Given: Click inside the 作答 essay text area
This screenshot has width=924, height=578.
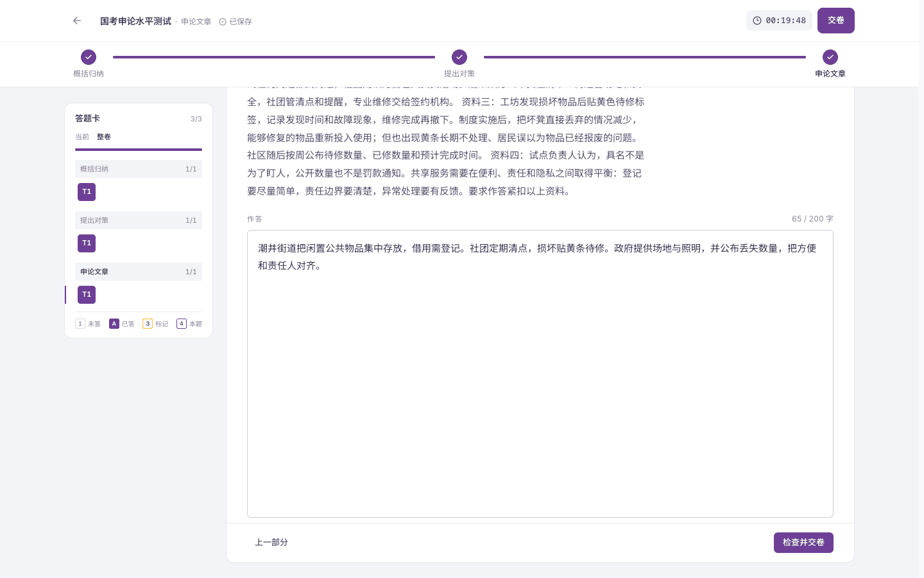Looking at the screenshot, I should point(540,374).
